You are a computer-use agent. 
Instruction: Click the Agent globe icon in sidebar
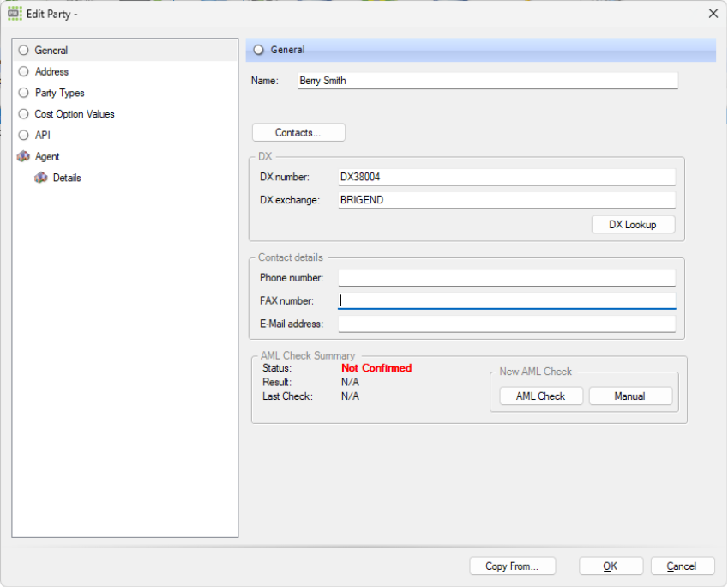pos(23,156)
